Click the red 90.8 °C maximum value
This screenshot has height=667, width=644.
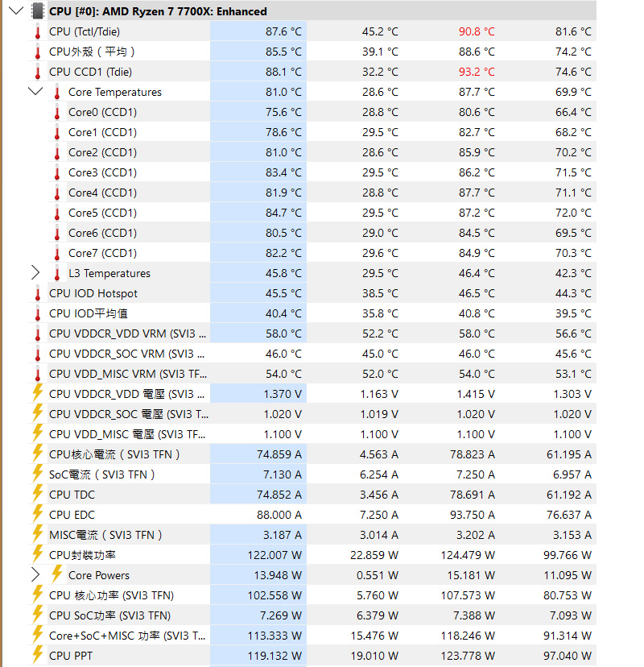477,31
